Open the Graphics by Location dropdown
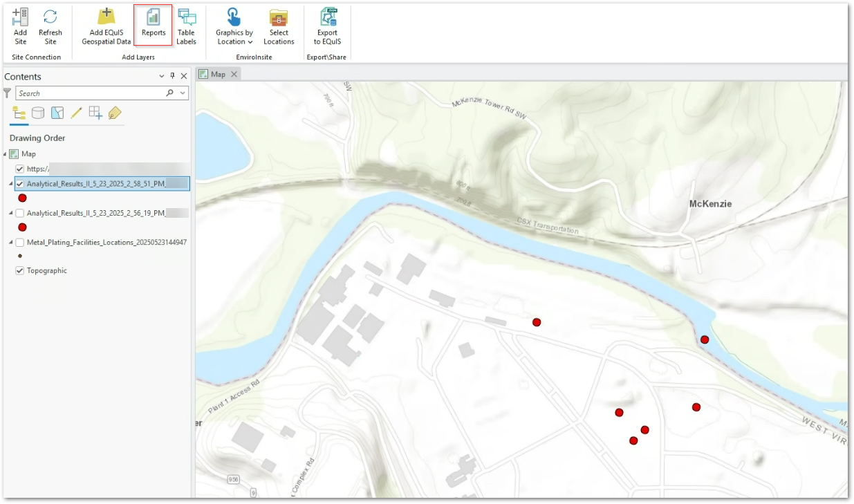Viewport: 854px width, 504px height. point(234,37)
